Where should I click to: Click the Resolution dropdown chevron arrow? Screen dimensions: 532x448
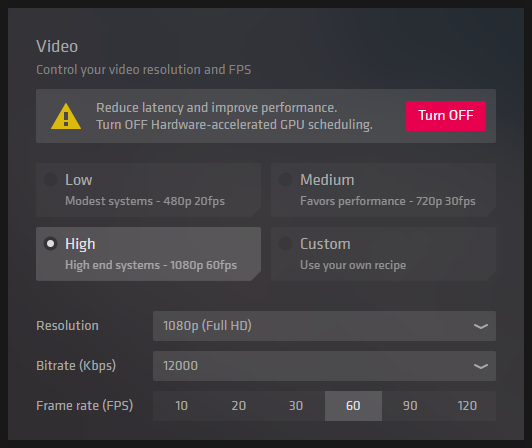(481, 326)
